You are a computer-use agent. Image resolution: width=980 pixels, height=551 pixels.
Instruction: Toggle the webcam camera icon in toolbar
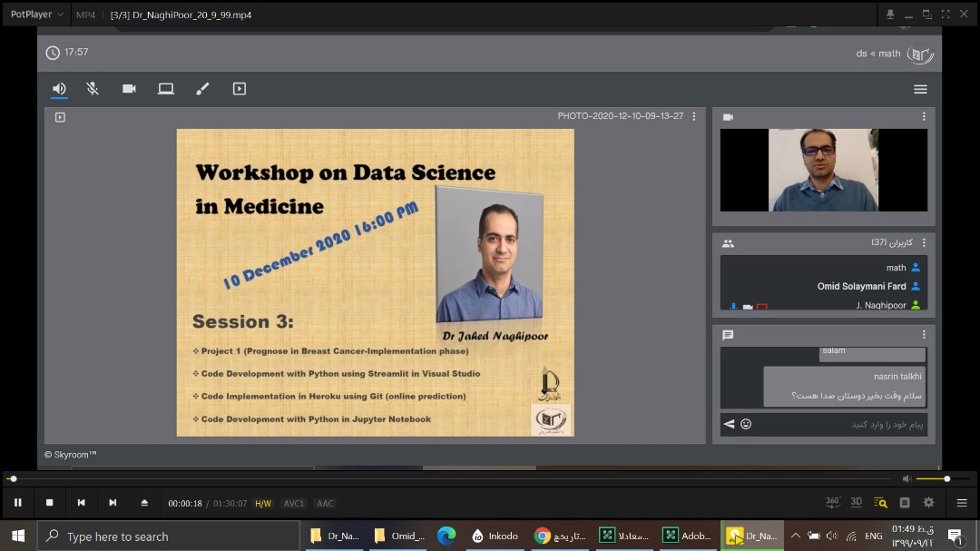[x=129, y=89]
